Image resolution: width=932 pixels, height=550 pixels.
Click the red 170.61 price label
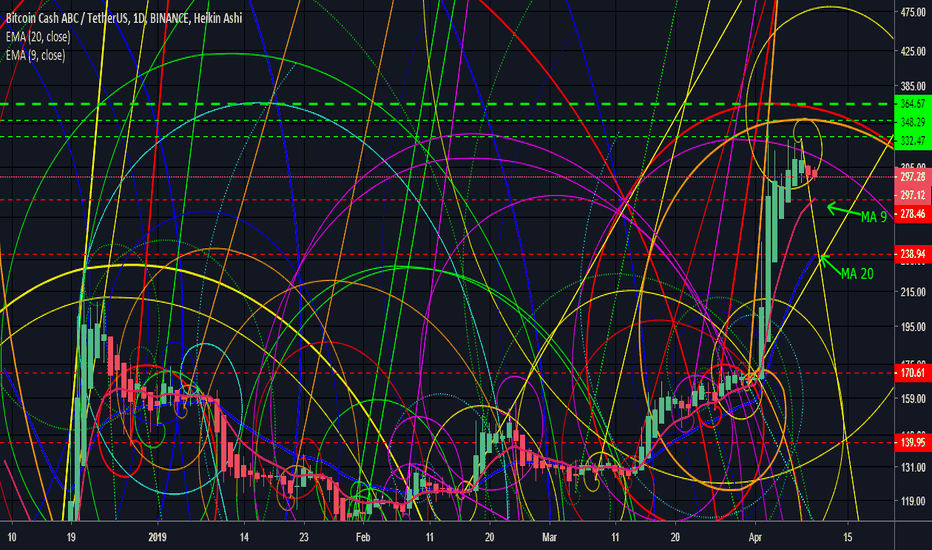913,373
